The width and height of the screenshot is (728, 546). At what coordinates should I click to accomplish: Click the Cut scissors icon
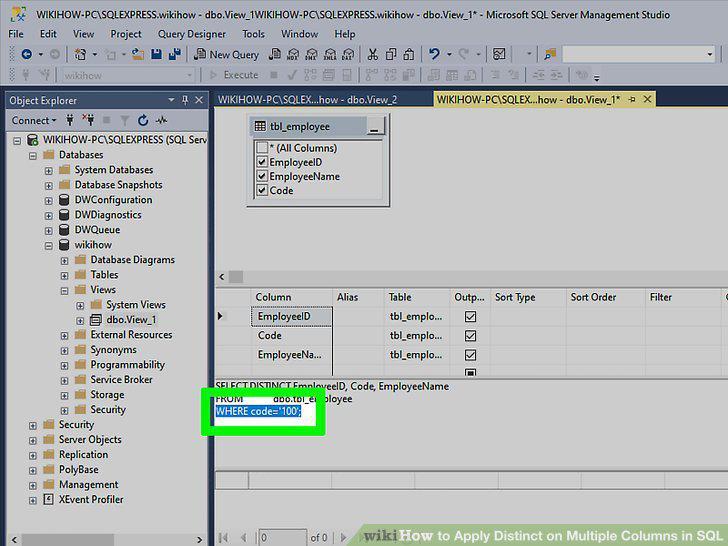[372, 54]
